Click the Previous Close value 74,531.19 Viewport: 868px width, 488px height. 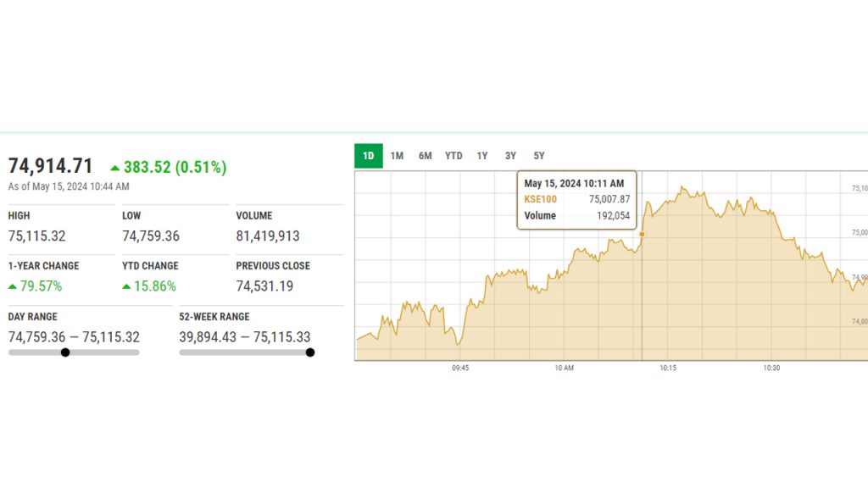click(264, 286)
